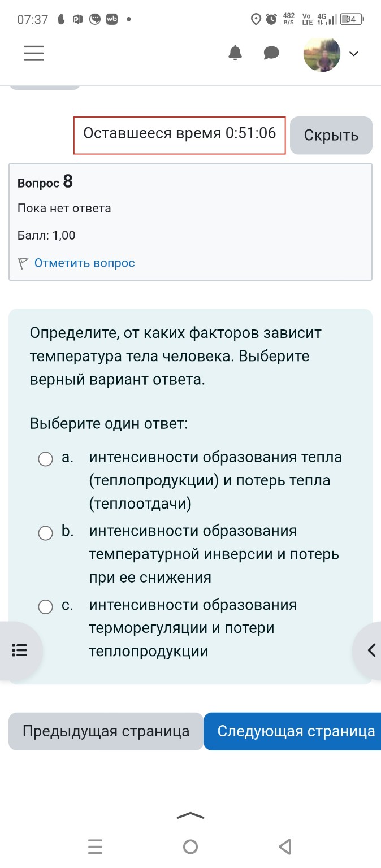Click the flag icon beside Отметить вопрос
The image size is (381, 868).
pos(22,263)
